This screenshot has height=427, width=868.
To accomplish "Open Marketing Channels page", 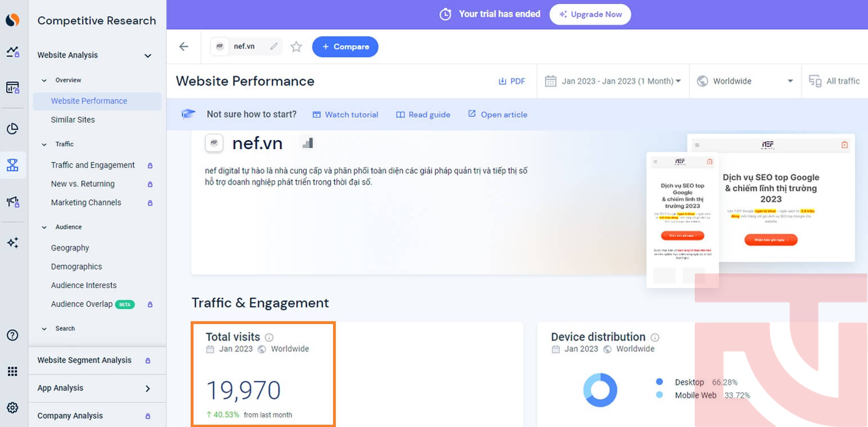I will 86,203.
